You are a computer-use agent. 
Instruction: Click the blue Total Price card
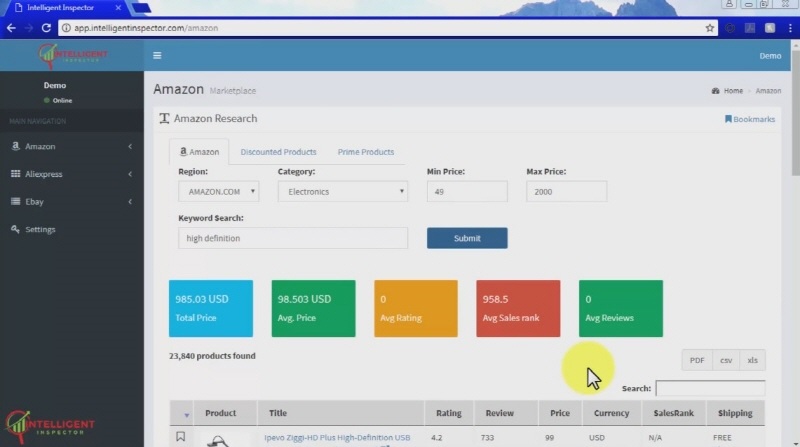click(211, 308)
